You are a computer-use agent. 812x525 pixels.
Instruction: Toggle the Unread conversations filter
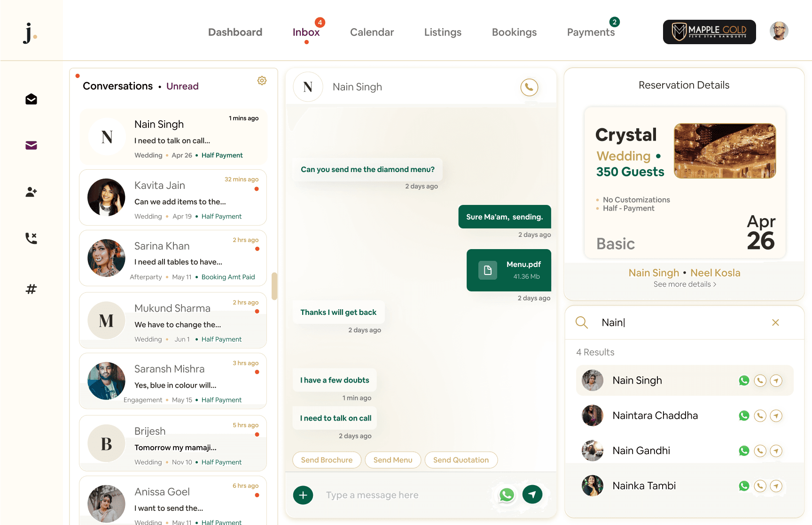[182, 86]
